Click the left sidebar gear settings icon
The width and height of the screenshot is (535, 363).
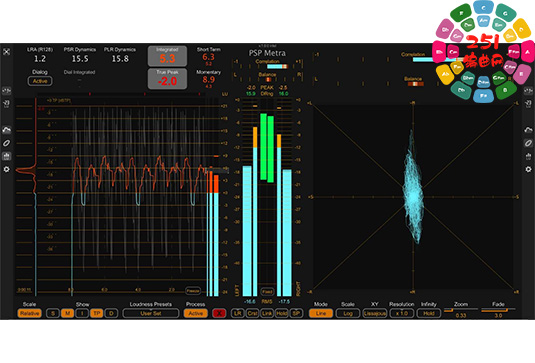point(6,169)
